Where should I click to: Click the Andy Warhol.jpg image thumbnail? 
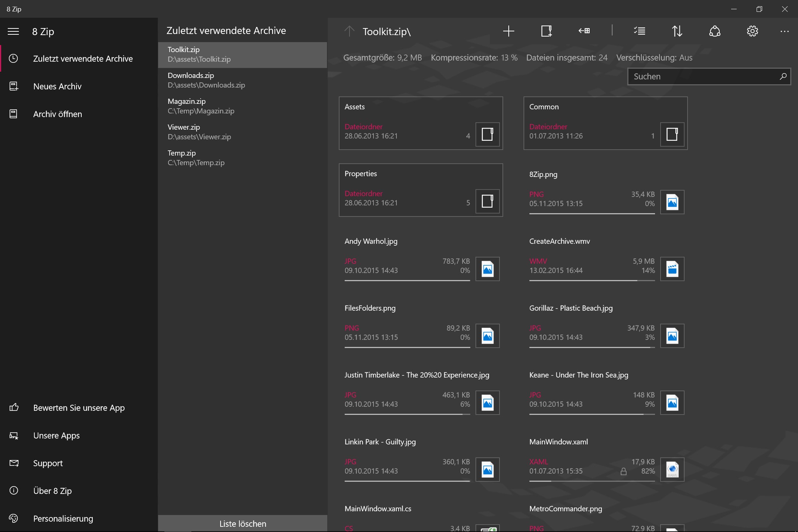click(x=487, y=269)
